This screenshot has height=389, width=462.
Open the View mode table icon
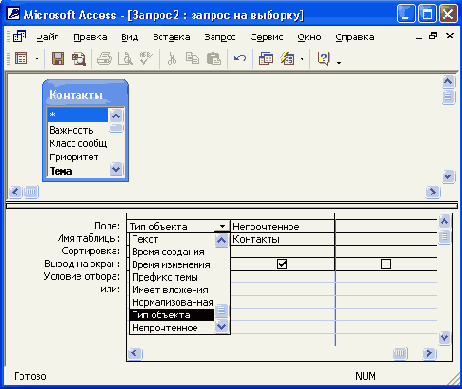click(21, 59)
